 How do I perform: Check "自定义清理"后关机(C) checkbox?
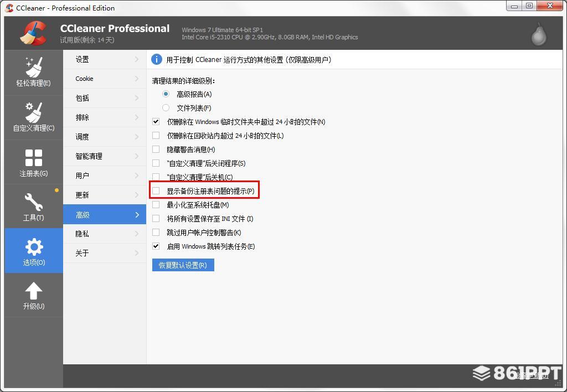pyautogui.click(x=156, y=177)
